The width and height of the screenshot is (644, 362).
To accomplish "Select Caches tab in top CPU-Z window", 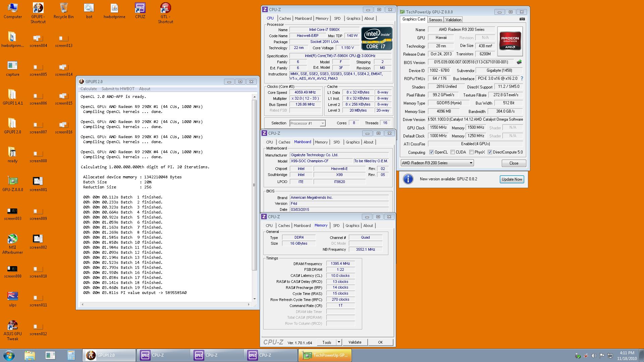I will 285,18.
